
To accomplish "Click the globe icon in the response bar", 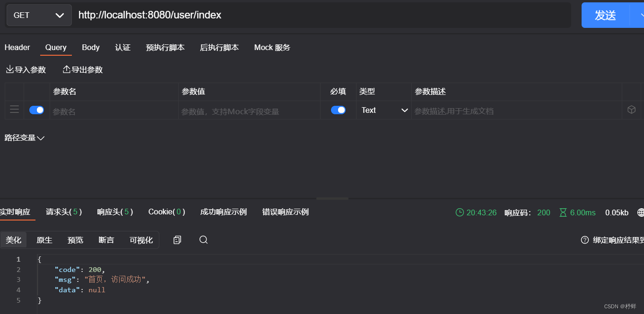I will [x=641, y=212].
